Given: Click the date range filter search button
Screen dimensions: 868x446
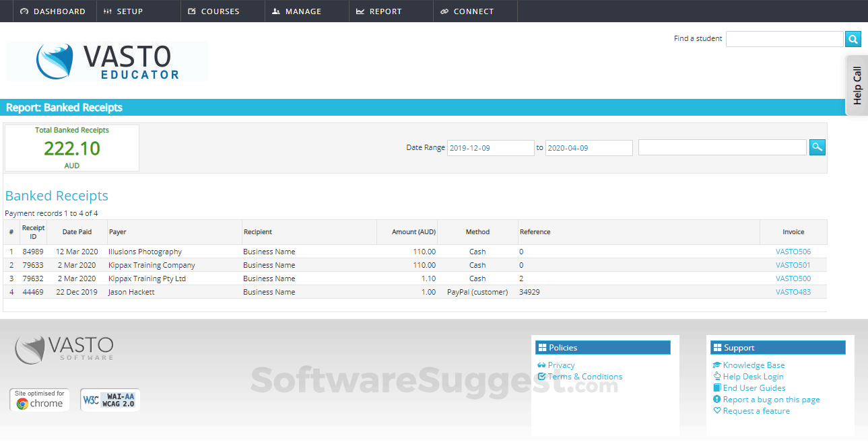Looking at the screenshot, I should click(x=817, y=147).
